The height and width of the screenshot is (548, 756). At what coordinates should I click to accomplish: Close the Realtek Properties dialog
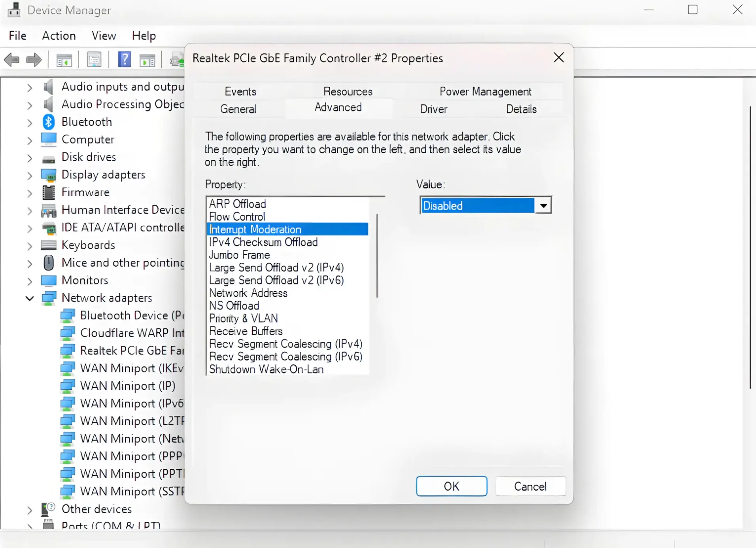click(559, 58)
